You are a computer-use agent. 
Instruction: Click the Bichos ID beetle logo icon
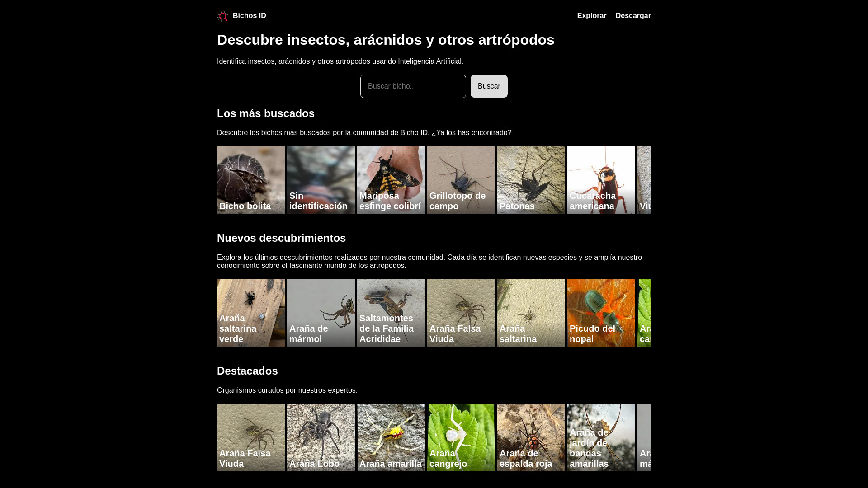tap(222, 15)
